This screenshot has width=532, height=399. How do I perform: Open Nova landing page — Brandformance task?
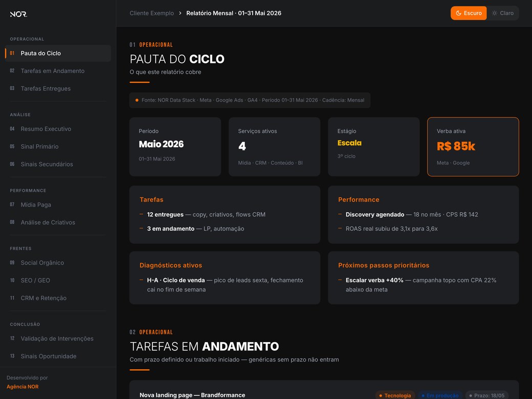tap(192, 395)
